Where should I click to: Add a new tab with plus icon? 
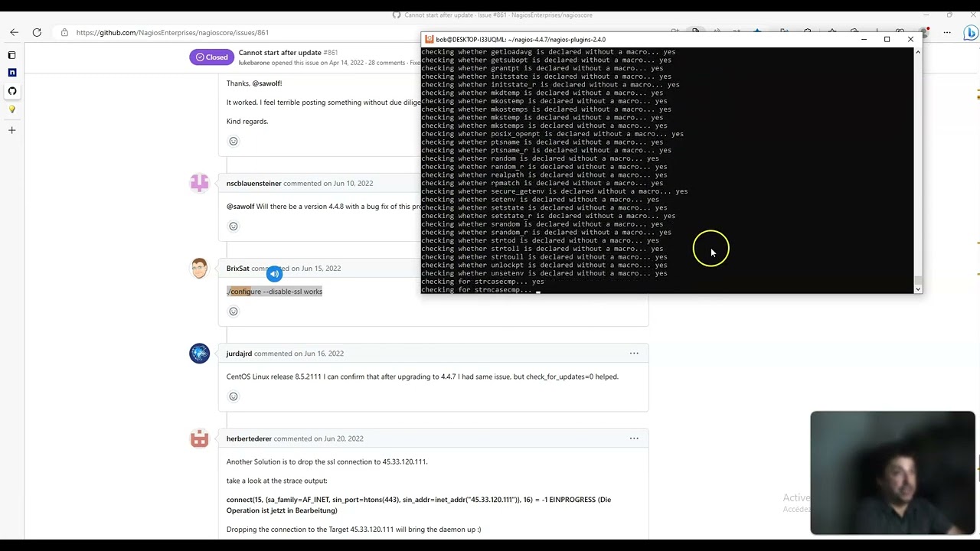point(11,130)
